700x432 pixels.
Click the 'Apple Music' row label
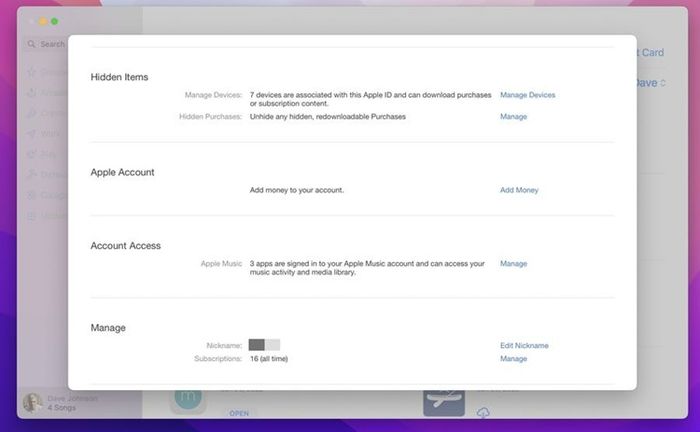click(221, 264)
